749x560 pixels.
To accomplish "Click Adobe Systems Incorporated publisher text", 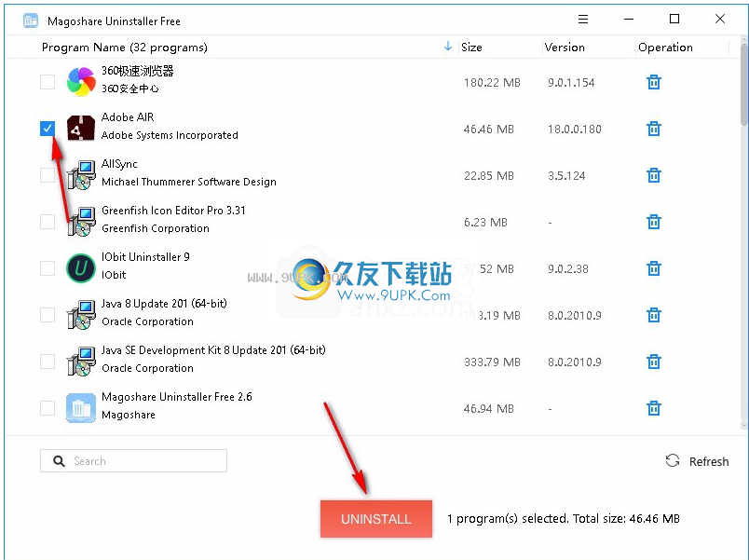I will click(170, 135).
